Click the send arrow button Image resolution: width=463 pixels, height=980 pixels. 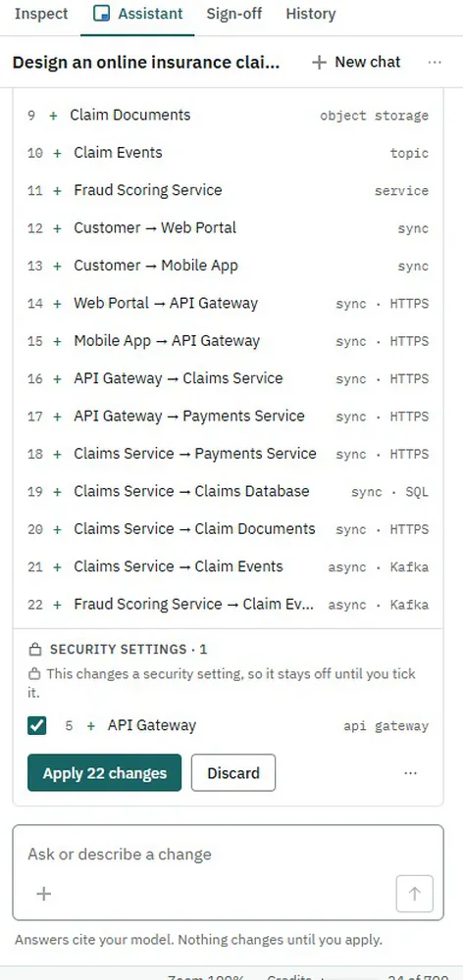point(414,894)
